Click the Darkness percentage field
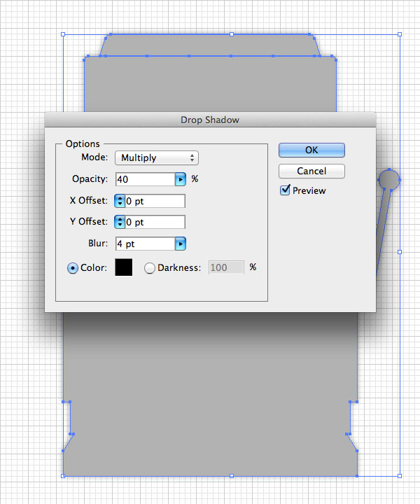 (226, 267)
